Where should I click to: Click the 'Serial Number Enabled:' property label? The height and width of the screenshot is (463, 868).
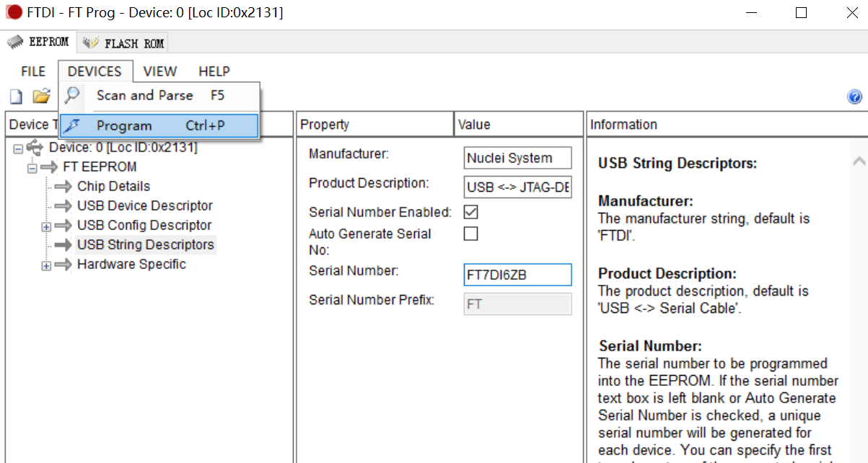tap(380, 212)
